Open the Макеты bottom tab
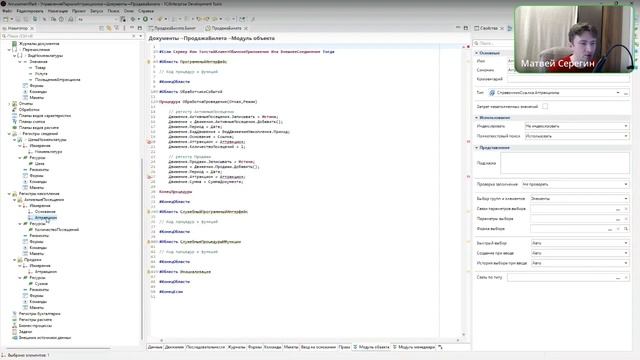Viewport: 640px width, 360px height. coord(291,347)
